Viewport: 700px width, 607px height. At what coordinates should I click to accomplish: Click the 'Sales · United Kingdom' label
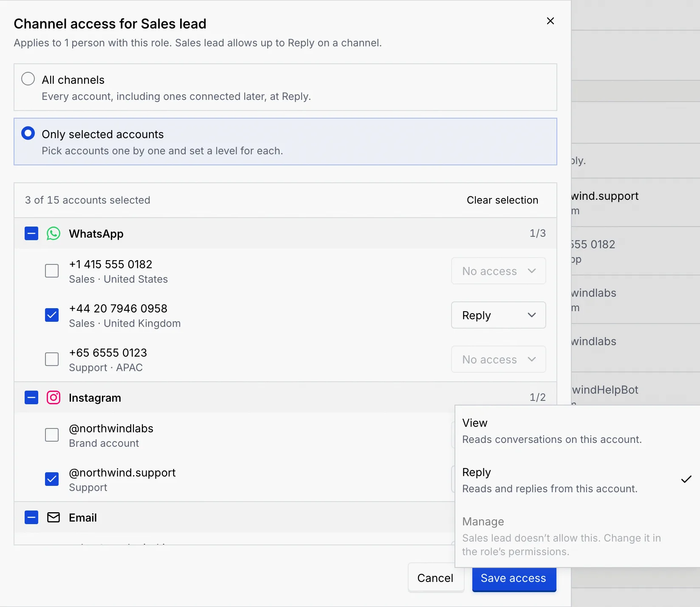[125, 323]
